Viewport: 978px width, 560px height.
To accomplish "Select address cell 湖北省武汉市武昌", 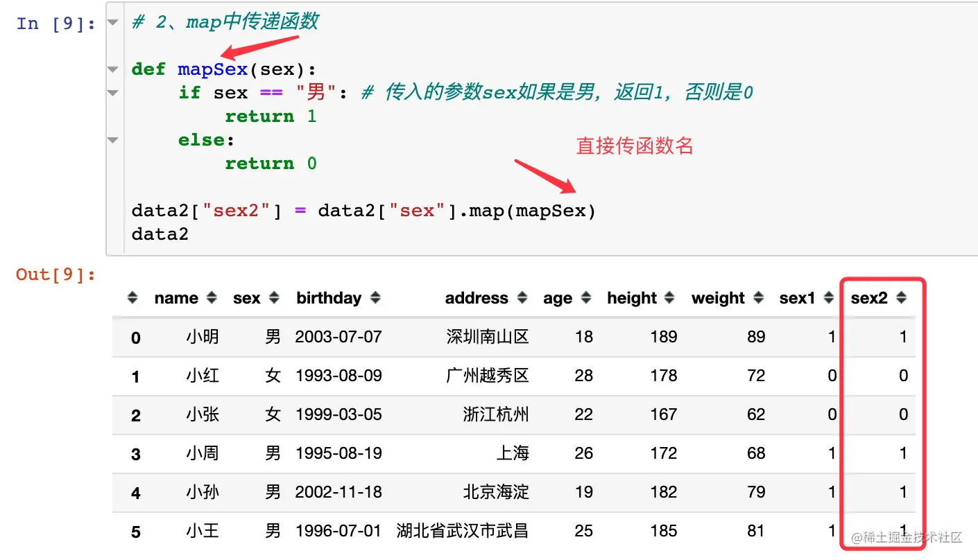I will coord(463,531).
